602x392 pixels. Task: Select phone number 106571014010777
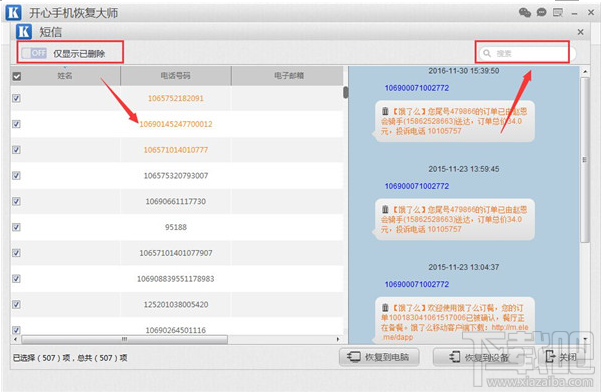(x=176, y=150)
